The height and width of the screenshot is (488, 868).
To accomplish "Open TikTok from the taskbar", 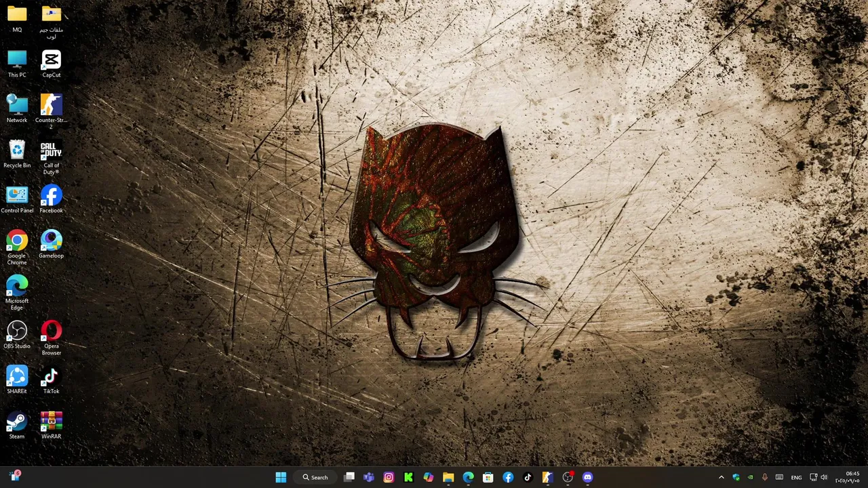I will [528, 477].
